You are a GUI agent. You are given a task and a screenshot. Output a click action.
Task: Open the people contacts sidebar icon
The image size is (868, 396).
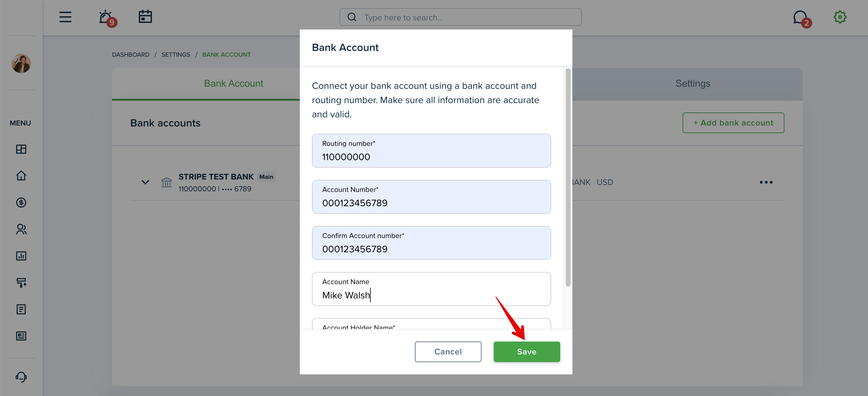[21, 229]
